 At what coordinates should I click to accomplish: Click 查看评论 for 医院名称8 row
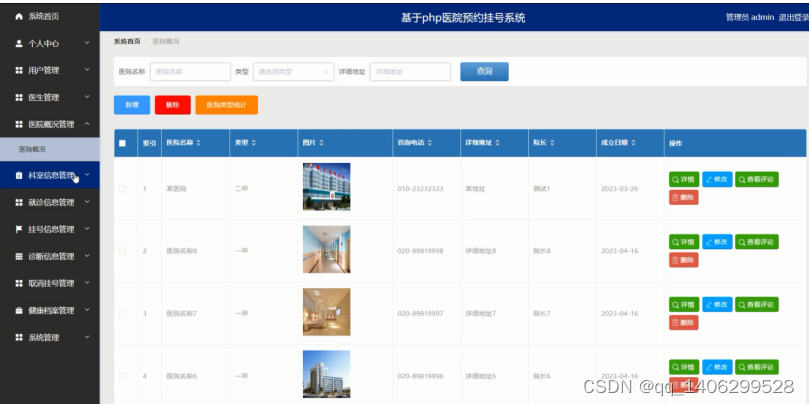click(757, 242)
